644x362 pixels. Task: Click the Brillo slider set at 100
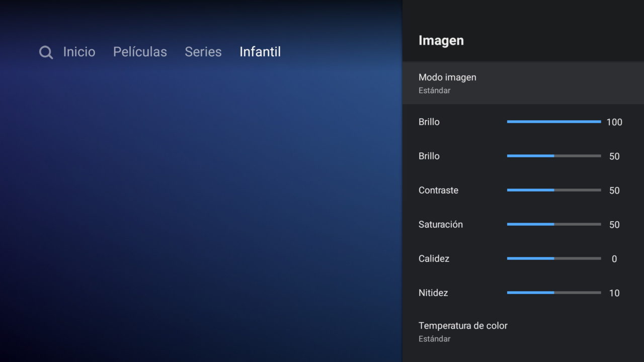tap(554, 122)
